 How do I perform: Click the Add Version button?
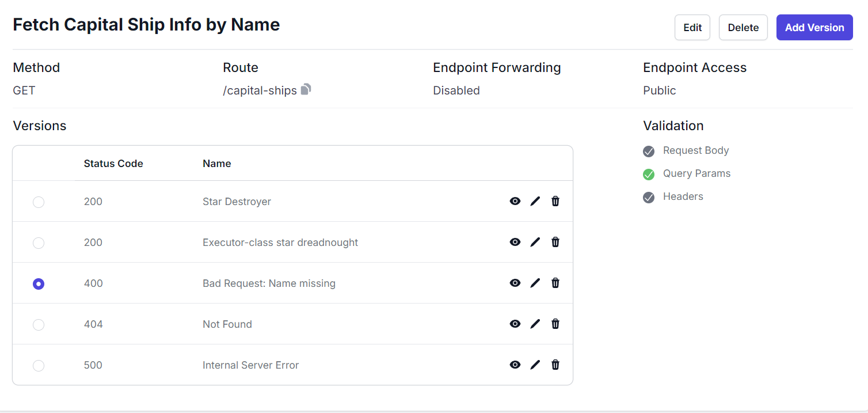point(814,28)
